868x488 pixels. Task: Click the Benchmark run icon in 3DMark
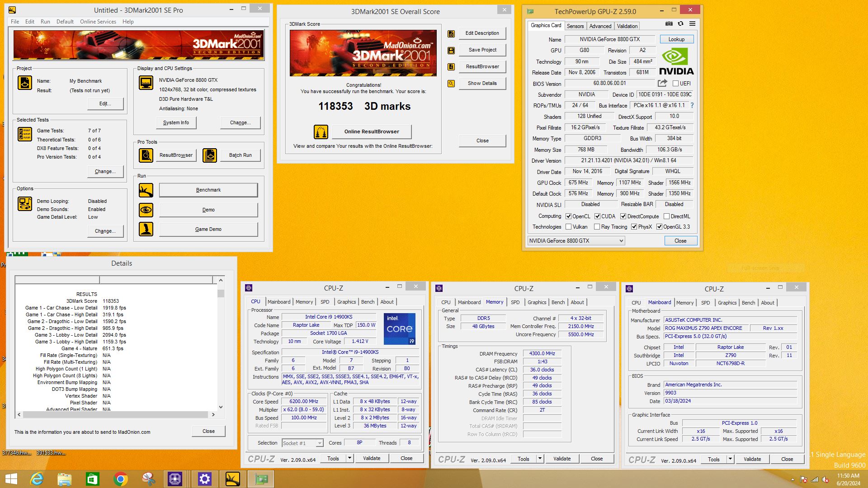[146, 190]
